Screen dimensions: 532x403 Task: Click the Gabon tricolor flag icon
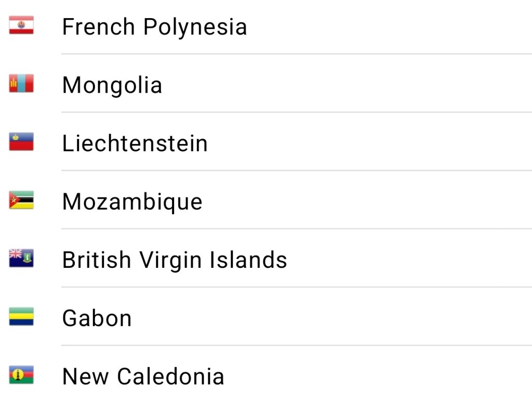21,317
